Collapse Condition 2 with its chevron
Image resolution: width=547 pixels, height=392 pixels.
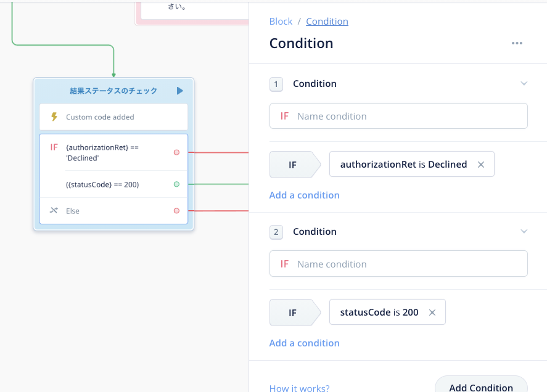click(524, 231)
